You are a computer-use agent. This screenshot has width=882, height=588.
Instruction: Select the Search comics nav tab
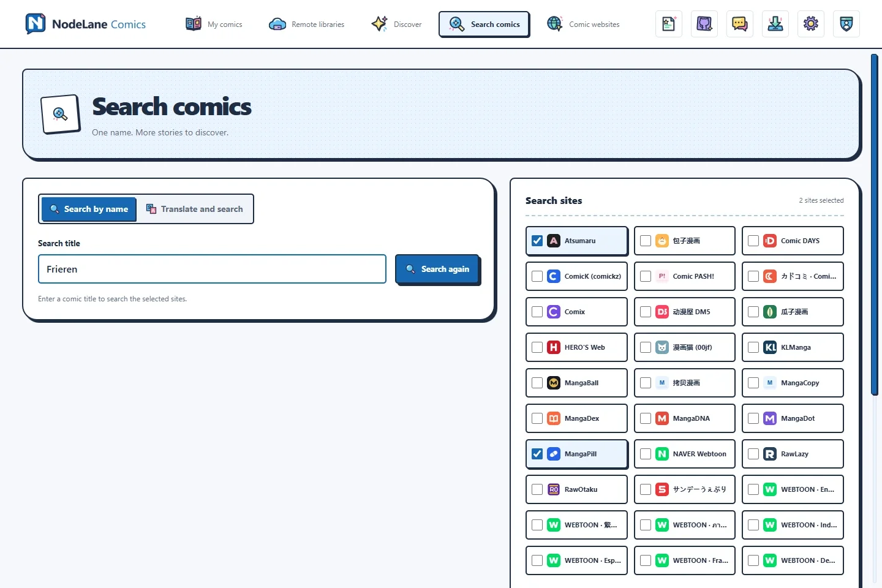[x=484, y=24]
